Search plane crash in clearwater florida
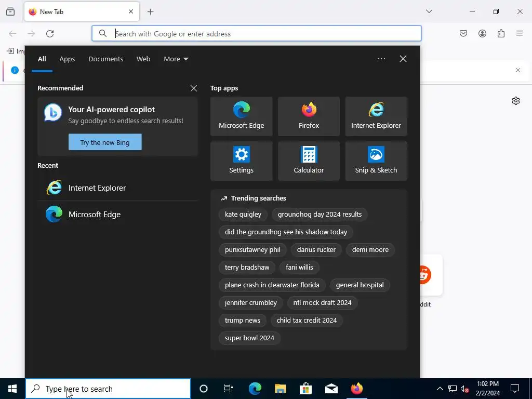The width and height of the screenshot is (532, 399). [272, 285]
